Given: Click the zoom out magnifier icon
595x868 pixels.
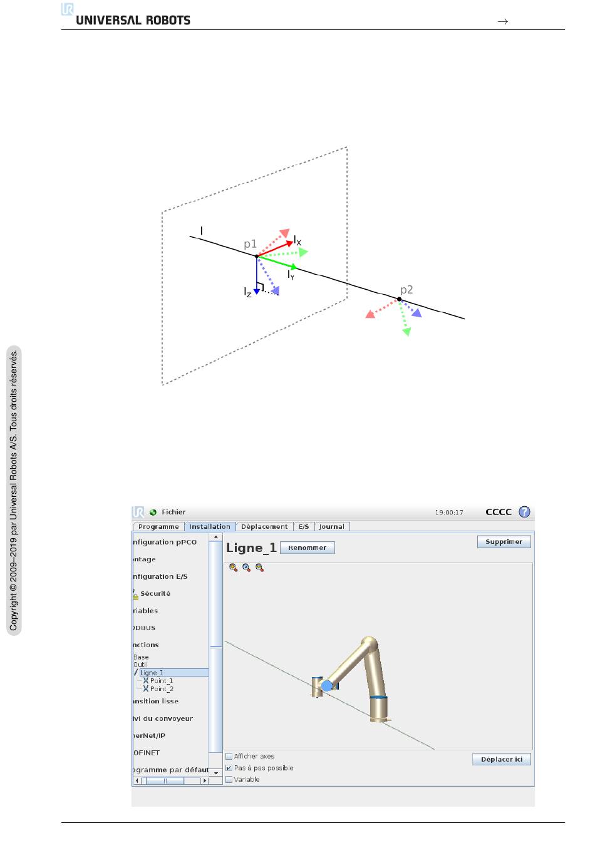Looking at the screenshot, I should click(x=259, y=568).
